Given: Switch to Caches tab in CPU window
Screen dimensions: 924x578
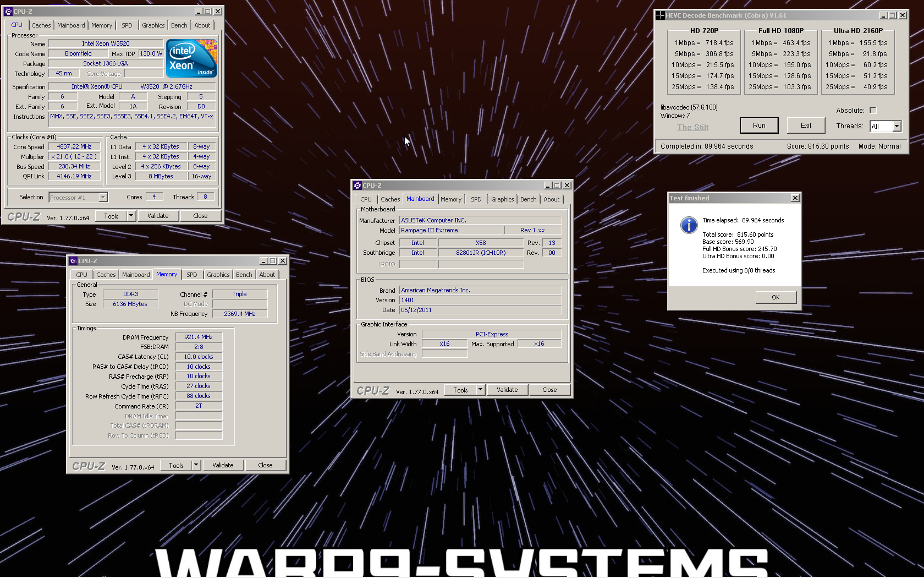Looking at the screenshot, I should (x=41, y=25).
